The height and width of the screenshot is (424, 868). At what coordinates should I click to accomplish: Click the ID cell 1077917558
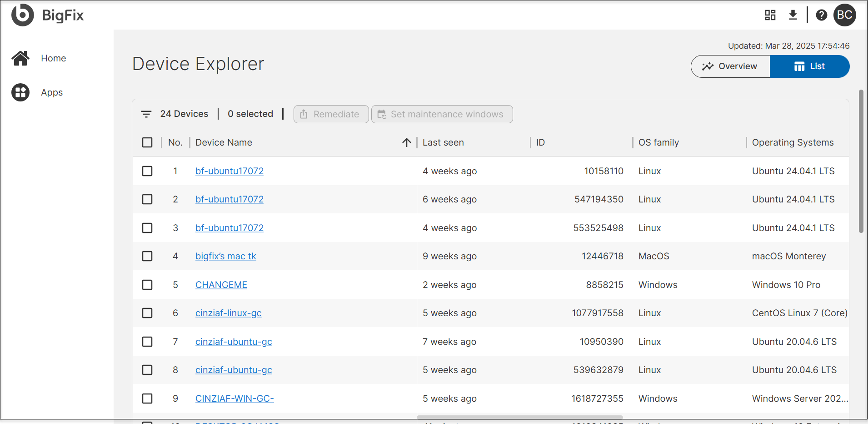coord(598,313)
